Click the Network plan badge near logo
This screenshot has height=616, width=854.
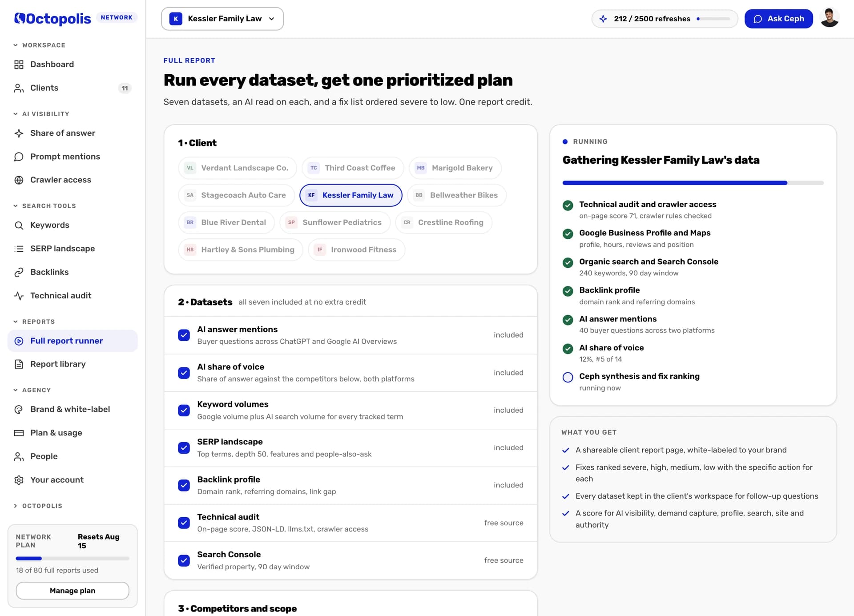point(117,17)
